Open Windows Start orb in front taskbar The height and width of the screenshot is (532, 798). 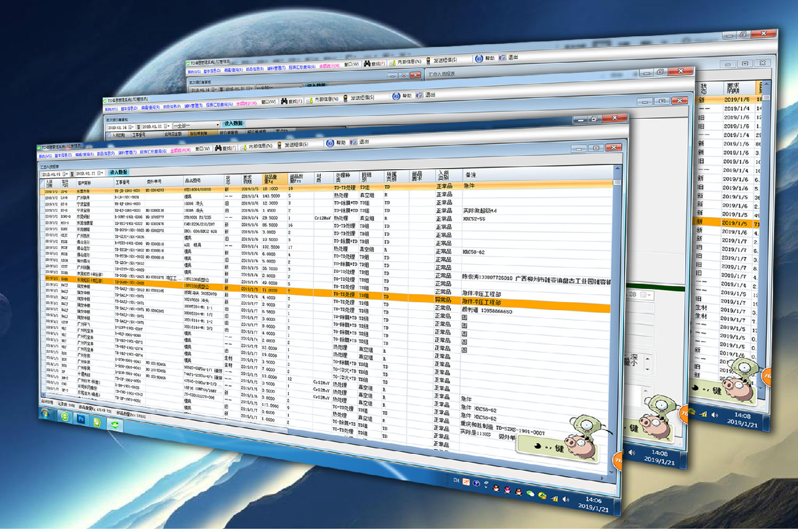pyautogui.click(x=45, y=413)
